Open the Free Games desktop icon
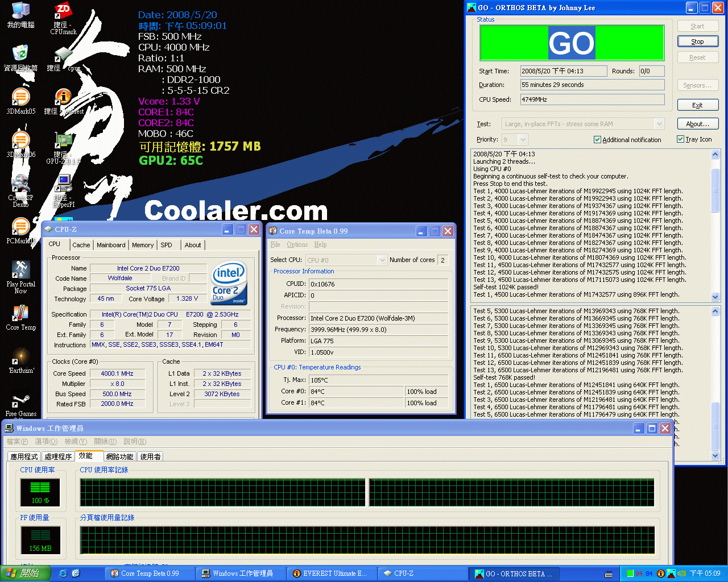 pyautogui.click(x=20, y=404)
